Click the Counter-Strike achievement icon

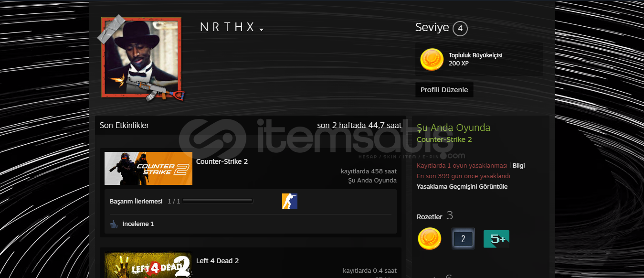[290, 201]
